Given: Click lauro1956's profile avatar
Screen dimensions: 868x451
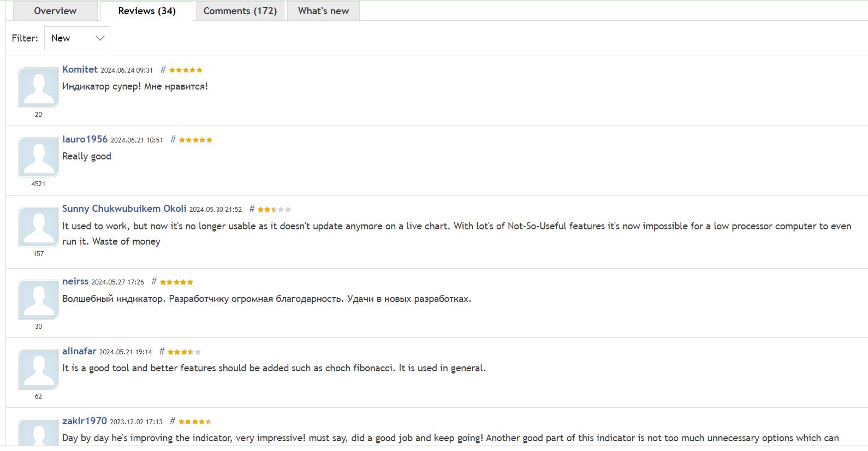Looking at the screenshot, I should [38, 157].
